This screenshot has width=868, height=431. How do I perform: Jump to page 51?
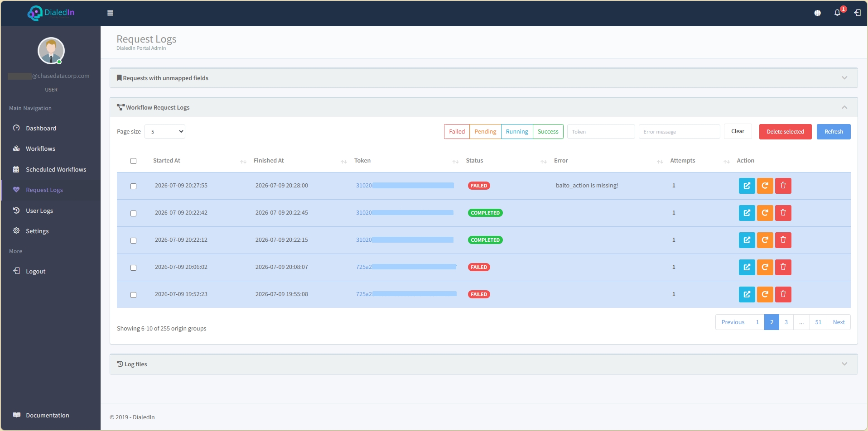pos(818,322)
